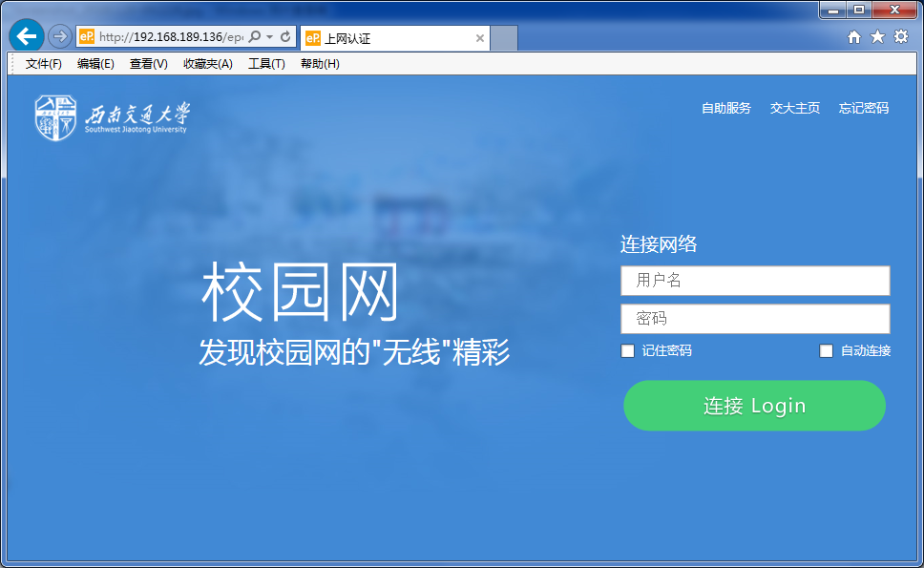The image size is (924, 568).
Task: Open a new tab next to 上网认证
Action: tap(506, 37)
